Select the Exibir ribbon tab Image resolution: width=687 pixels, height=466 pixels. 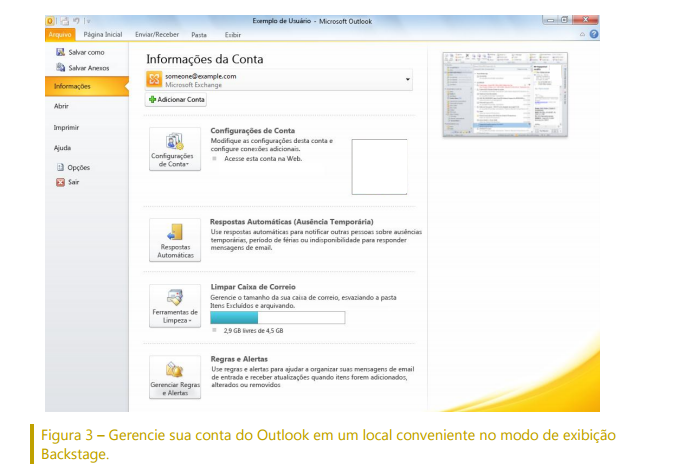234,34
